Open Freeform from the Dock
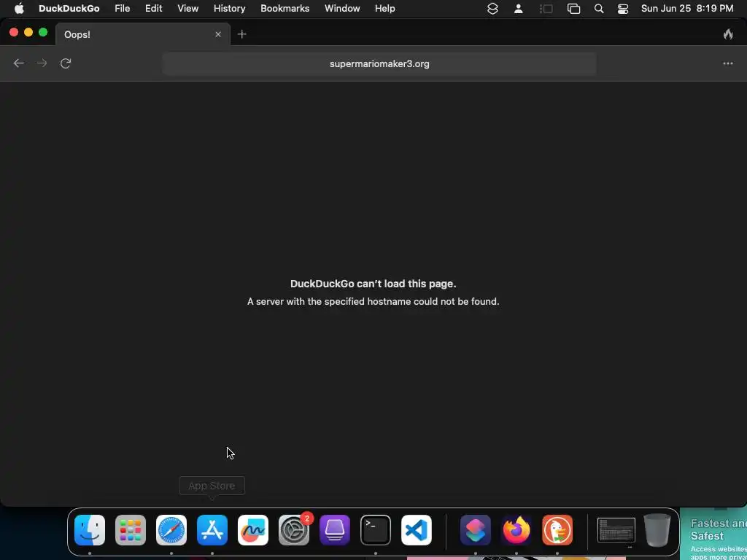747x560 pixels. (253, 530)
